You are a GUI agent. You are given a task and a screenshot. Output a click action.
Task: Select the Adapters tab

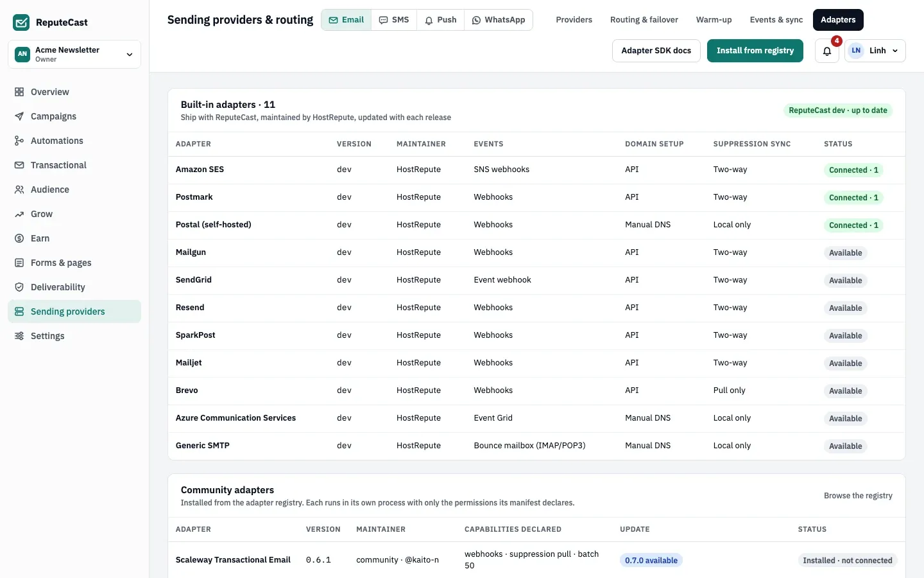(838, 20)
